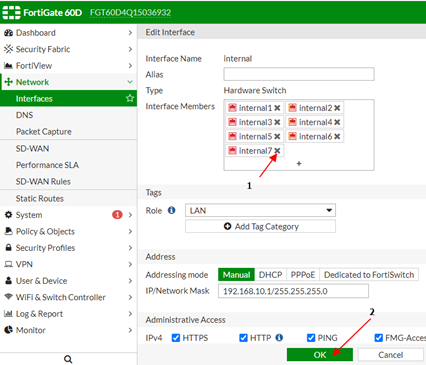Click the IP/Network Mask input field

[x=293, y=291]
